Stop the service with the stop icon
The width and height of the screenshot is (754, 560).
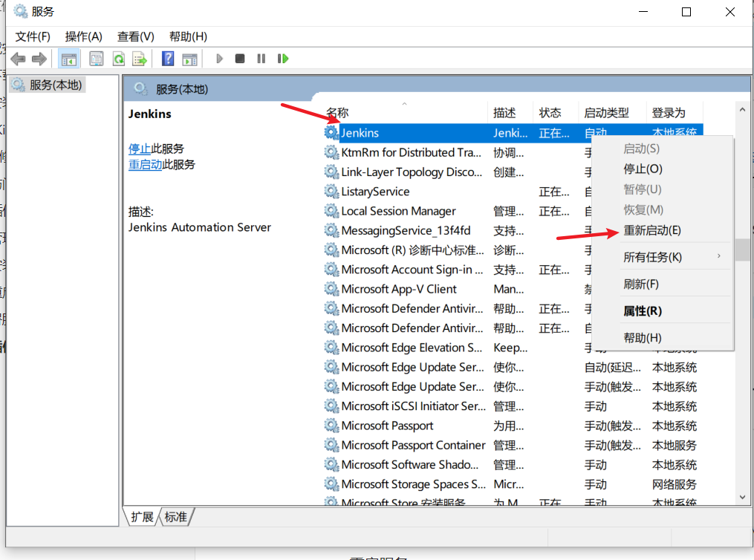(240, 59)
